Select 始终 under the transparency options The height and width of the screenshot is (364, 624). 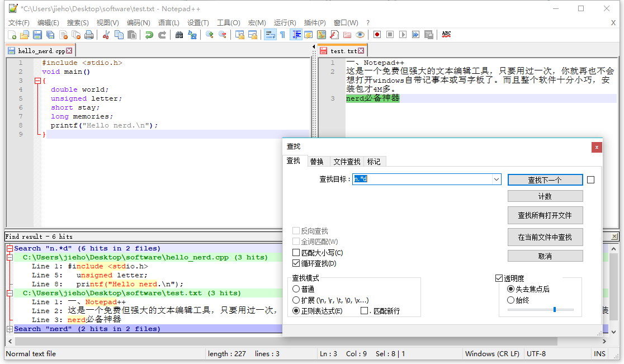(511, 300)
